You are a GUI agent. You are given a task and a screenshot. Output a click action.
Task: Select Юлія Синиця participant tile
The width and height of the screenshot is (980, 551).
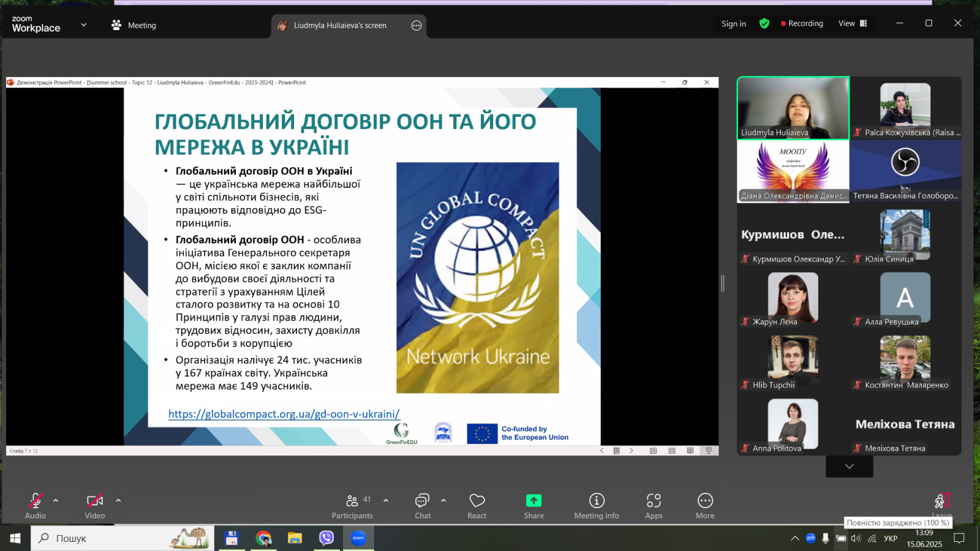tap(905, 235)
